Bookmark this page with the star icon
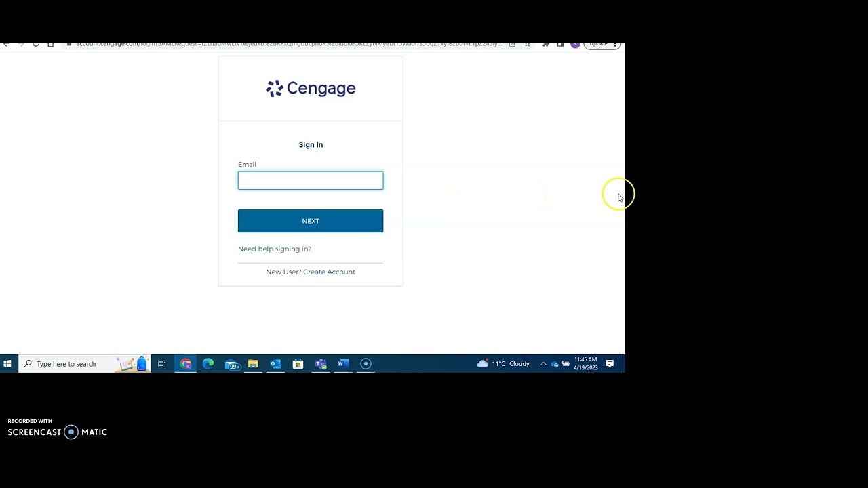This screenshot has width=868, height=488. coord(527,44)
